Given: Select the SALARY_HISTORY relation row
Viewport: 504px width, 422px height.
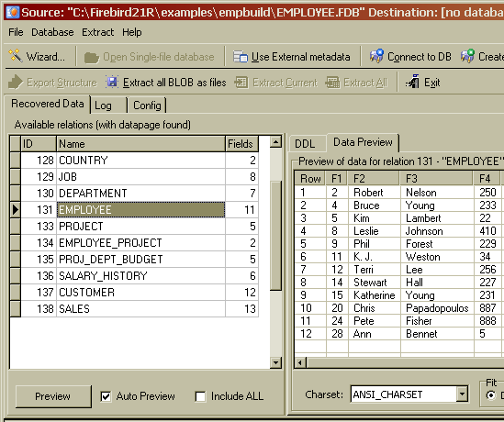Looking at the screenshot, I should coord(134,276).
